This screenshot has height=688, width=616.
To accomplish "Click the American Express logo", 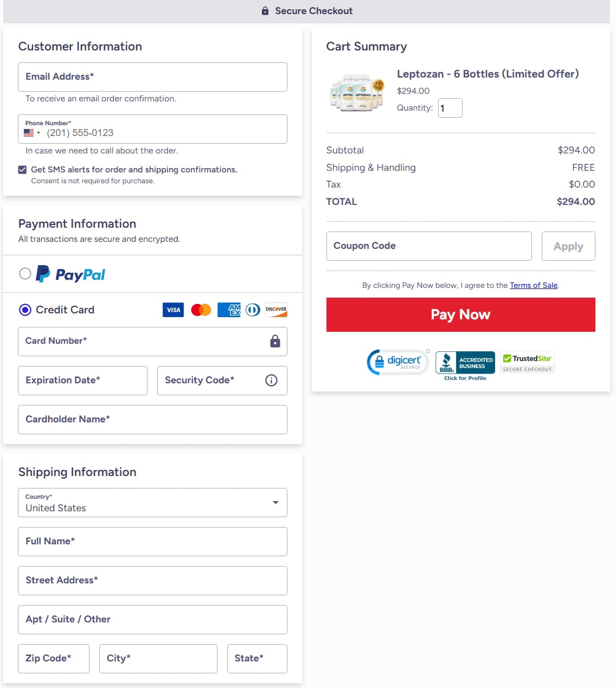I will coord(229,310).
